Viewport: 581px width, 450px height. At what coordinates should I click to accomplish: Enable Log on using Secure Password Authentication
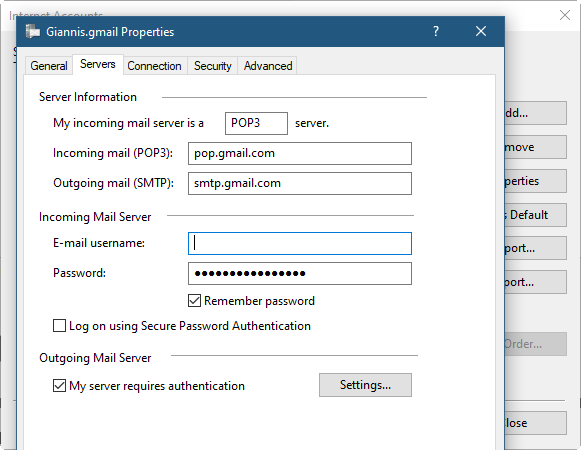59,326
